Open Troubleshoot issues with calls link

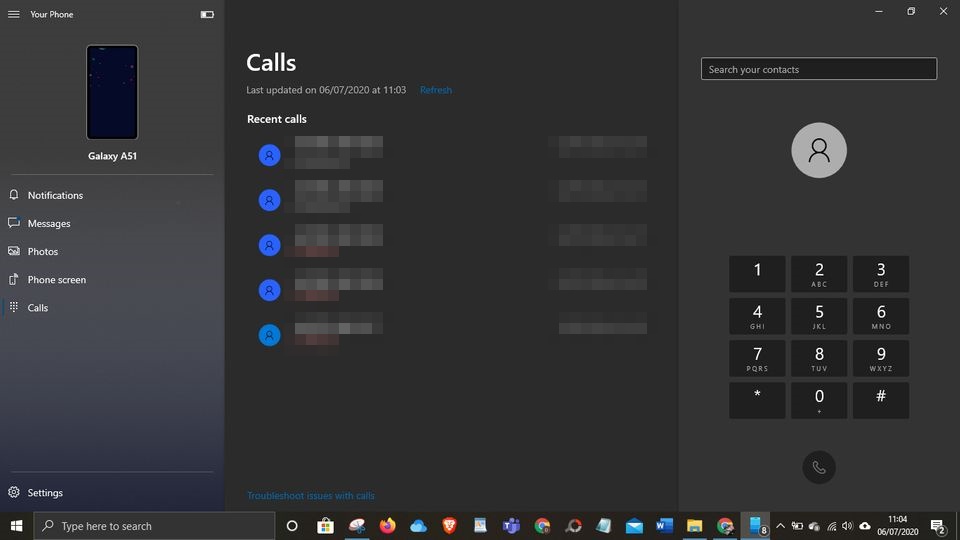(x=311, y=496)
